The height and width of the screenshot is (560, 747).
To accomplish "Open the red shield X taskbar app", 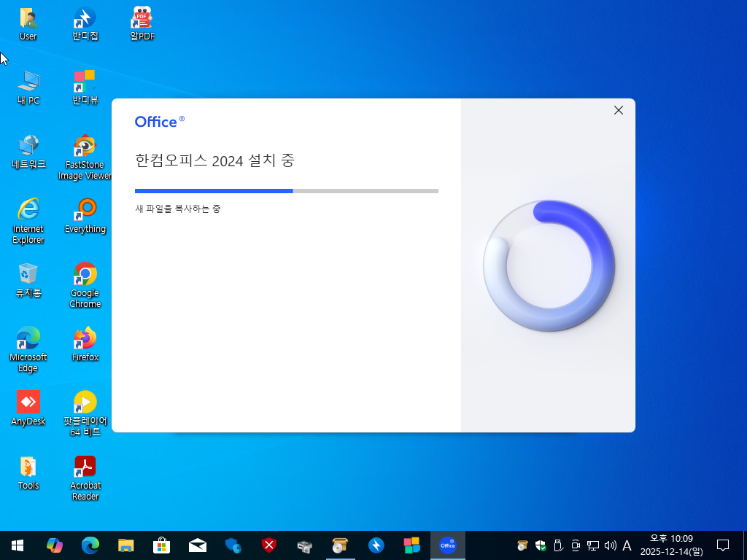I will 268,545.
